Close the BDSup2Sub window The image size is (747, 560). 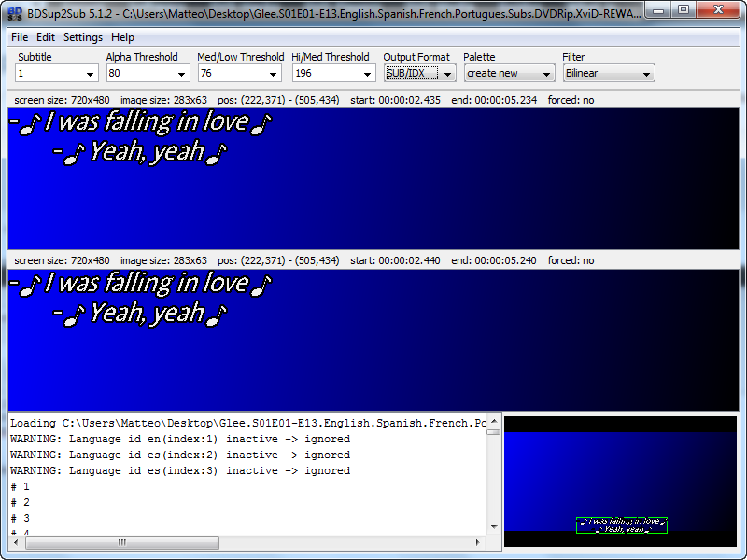[x=719, y=9]
